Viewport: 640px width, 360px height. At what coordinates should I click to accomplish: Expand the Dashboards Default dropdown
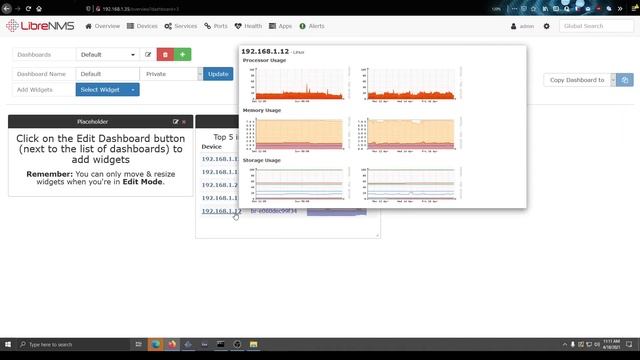pos(108,55)
